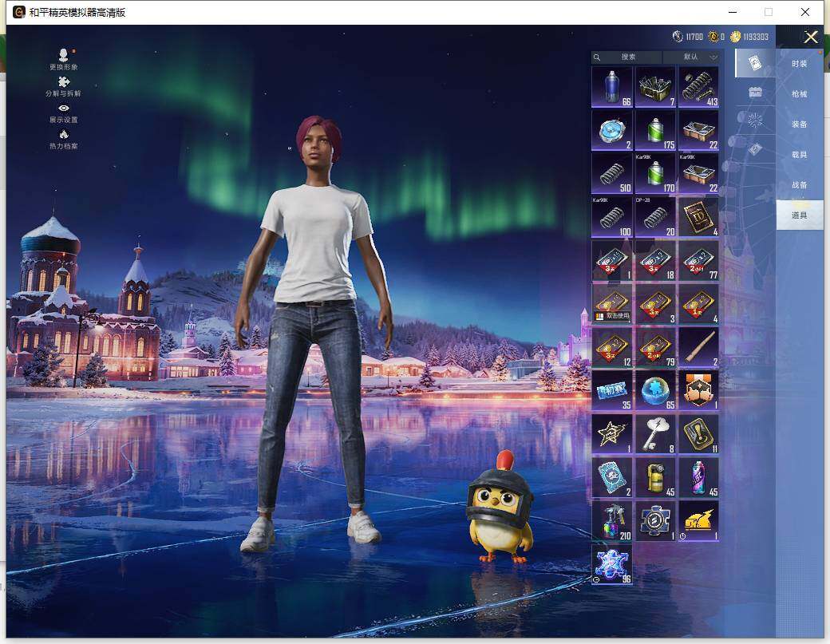830x644 pixels.
Task: Switch to the 枪械 firearms tab
Action: pos(800,93)
